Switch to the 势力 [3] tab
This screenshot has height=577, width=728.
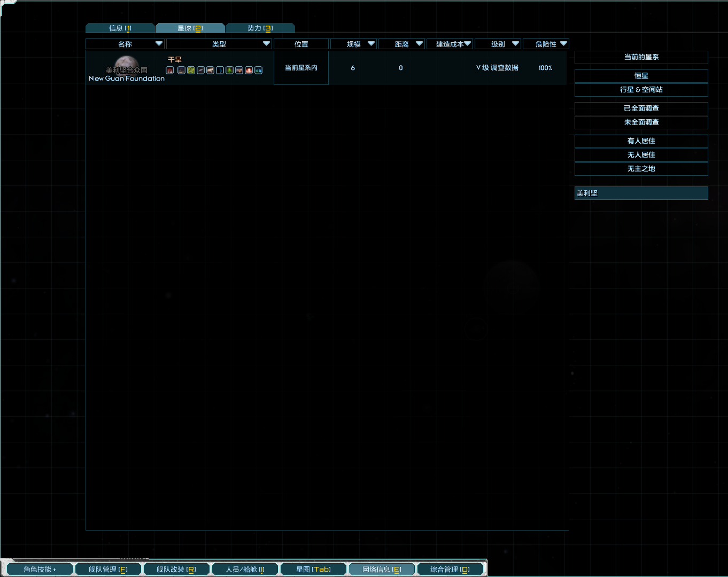tap(260, 27)
